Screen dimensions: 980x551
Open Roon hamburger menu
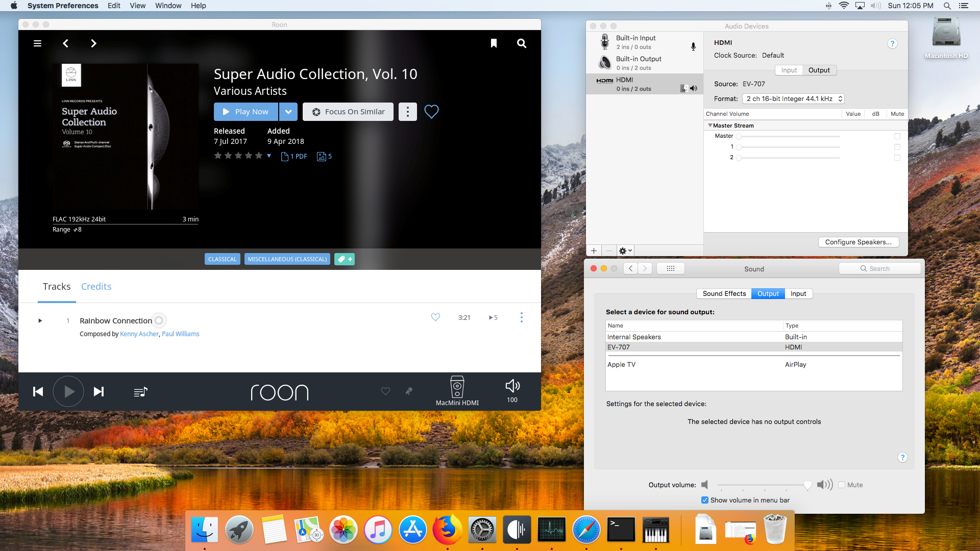pyautogui.click(x=37, y=43)
